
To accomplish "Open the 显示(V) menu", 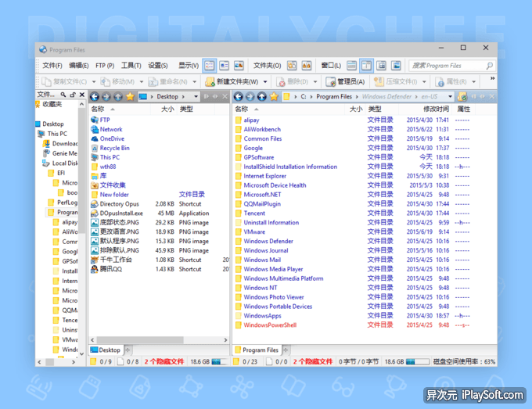I will [189, 66].
